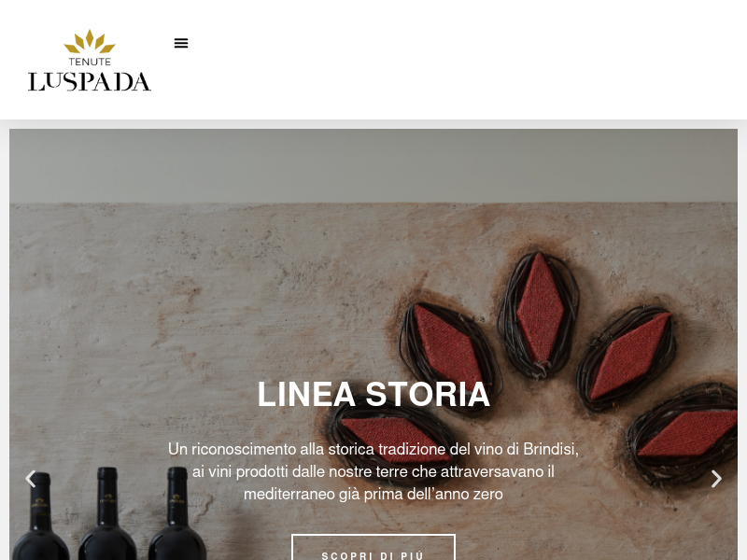Click the middle wine bottle in slide
Viewport: 747px width, 560px height.
pyautogui.click(x=108, y=514)
